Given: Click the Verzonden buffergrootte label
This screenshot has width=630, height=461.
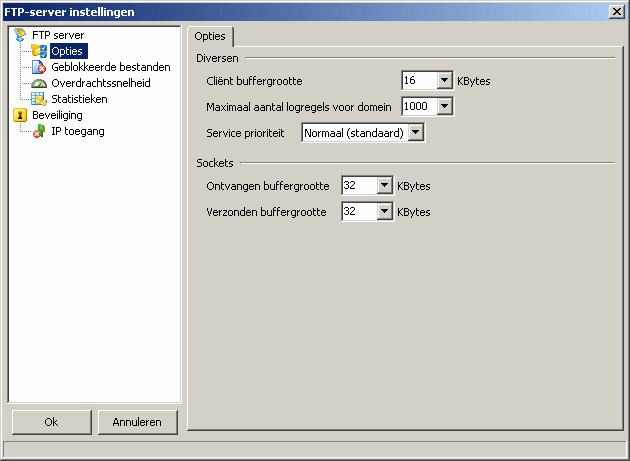Looking at the screenshot, I should [x=266, y=212].
